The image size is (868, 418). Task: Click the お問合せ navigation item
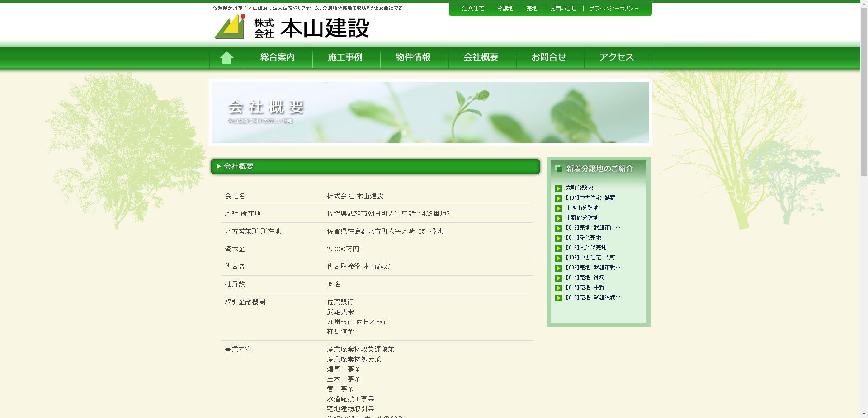549,57
